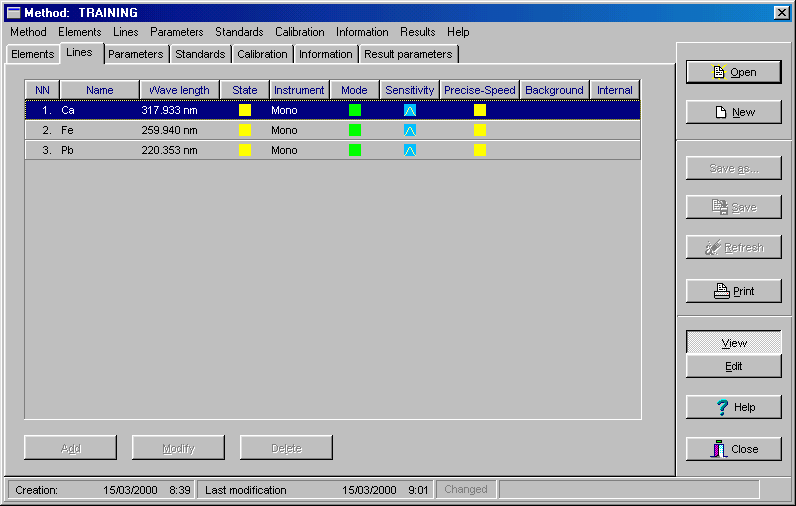Open Help with the question mark button
The width and height of the screenshot is (796, 506).
tap(734, 407)
